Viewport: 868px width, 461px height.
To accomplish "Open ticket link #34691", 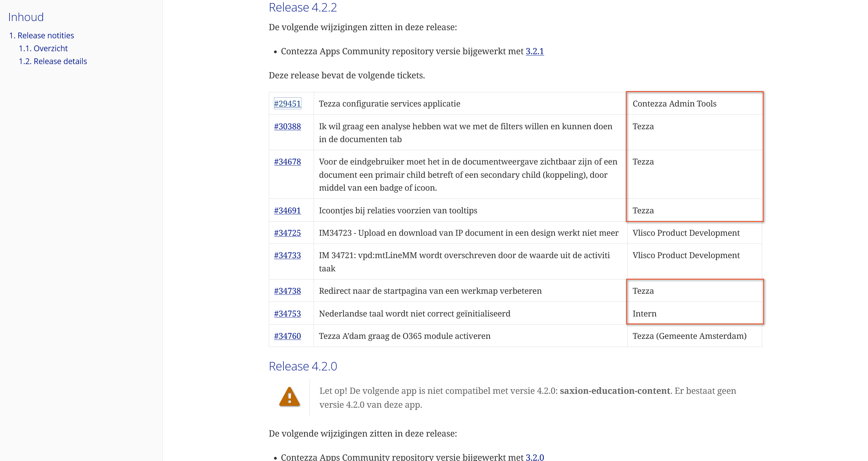I will pyautogui.click(x=287, y=211).
